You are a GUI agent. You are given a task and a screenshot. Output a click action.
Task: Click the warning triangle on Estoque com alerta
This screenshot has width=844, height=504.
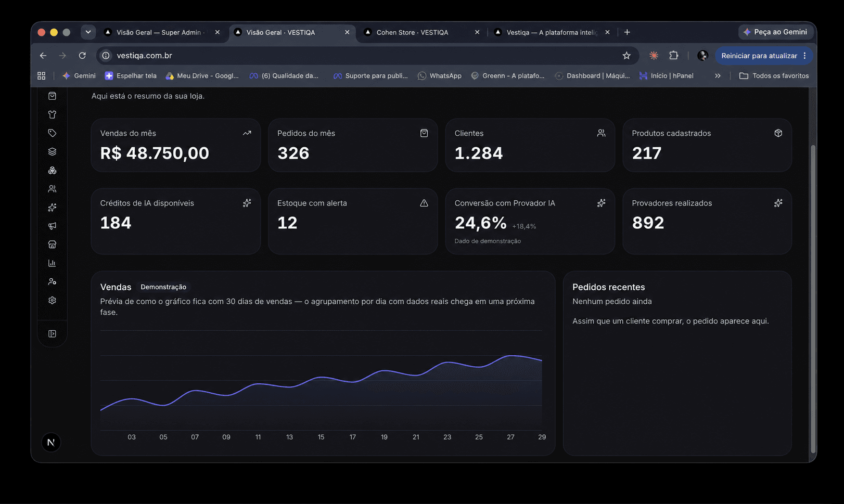click(424, 203)
